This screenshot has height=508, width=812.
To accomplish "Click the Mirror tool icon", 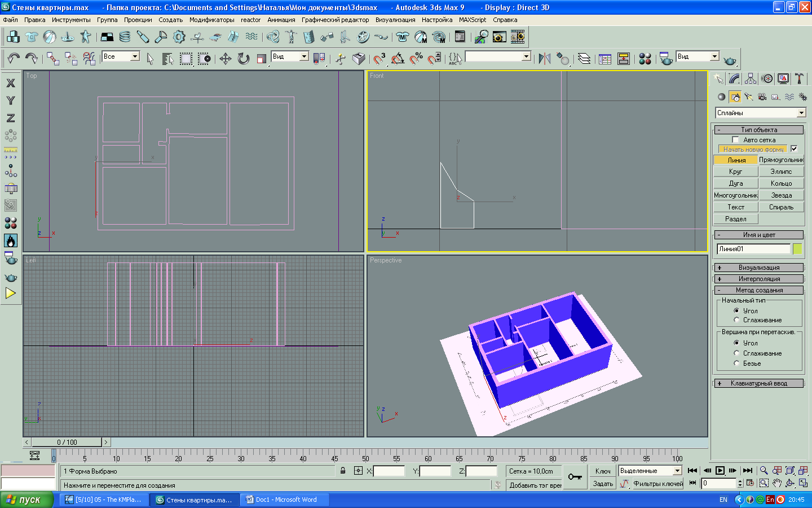I will (544, 58).
